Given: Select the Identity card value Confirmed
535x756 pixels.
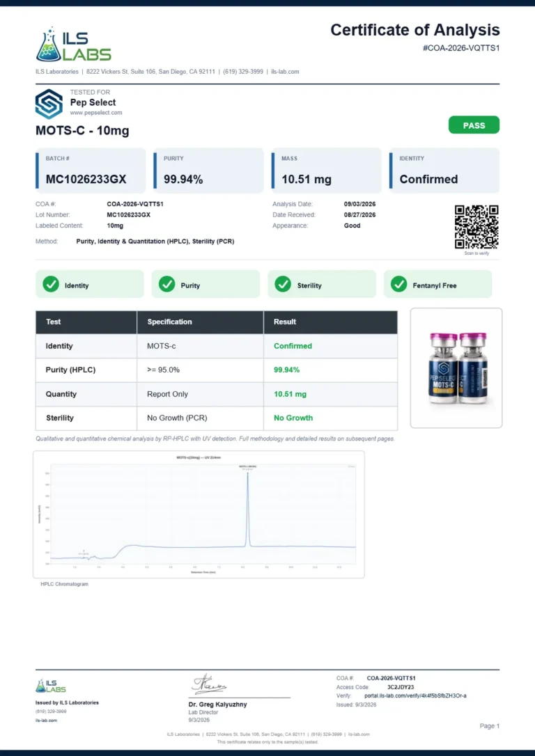Looking at the screenshot, I should coord(428,180).
